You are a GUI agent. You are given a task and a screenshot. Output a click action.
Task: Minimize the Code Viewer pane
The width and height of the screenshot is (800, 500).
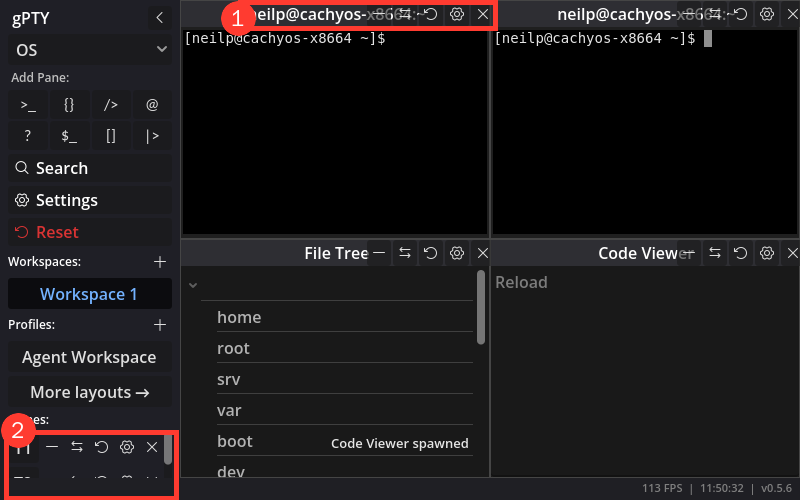point(689,253)
